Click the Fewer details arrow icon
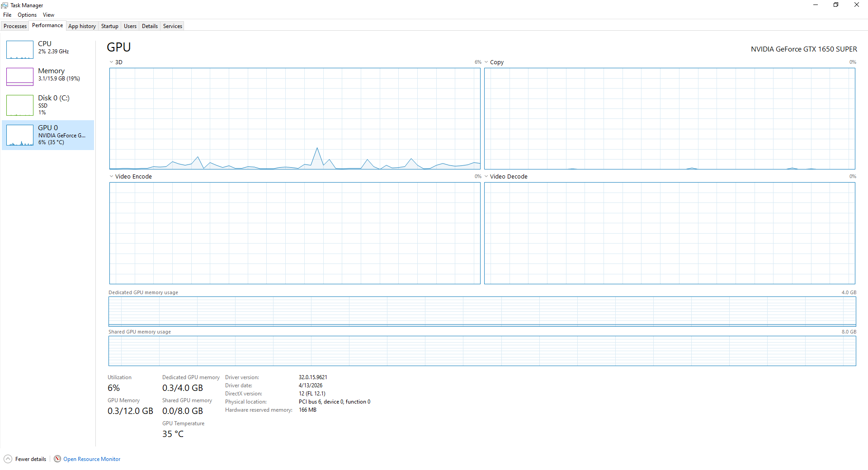 8,459
